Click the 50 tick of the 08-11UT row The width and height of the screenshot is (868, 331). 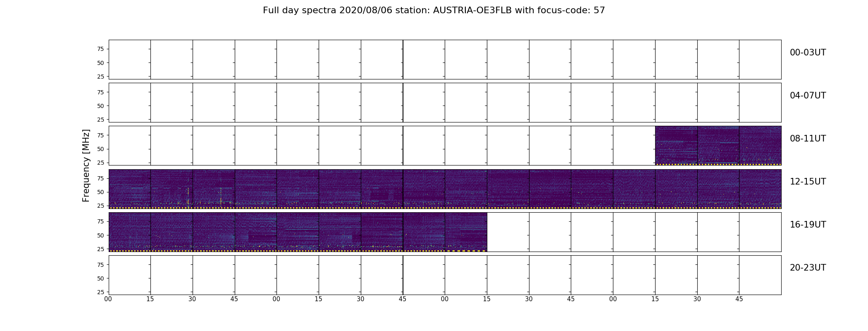tap(100, 149)
